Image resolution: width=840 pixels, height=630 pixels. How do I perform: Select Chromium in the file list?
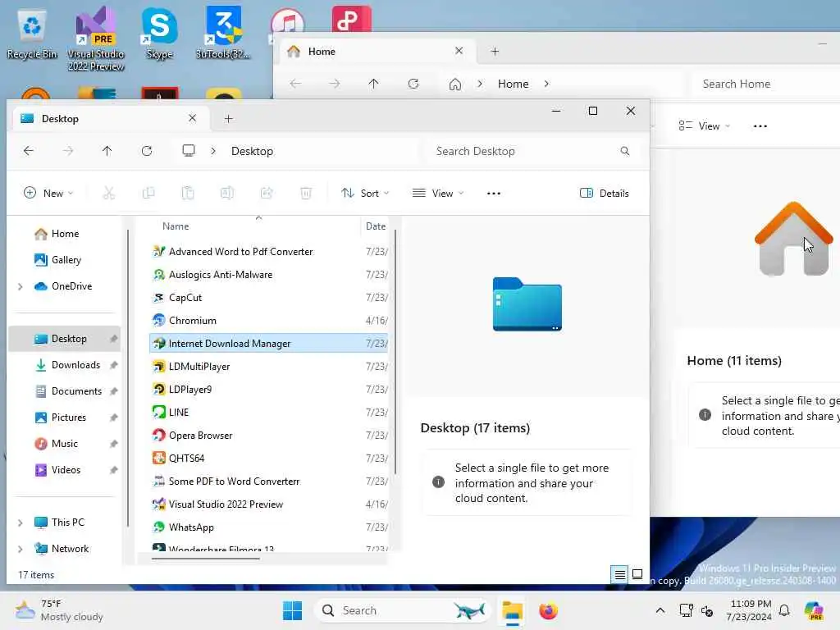[268, 321]
